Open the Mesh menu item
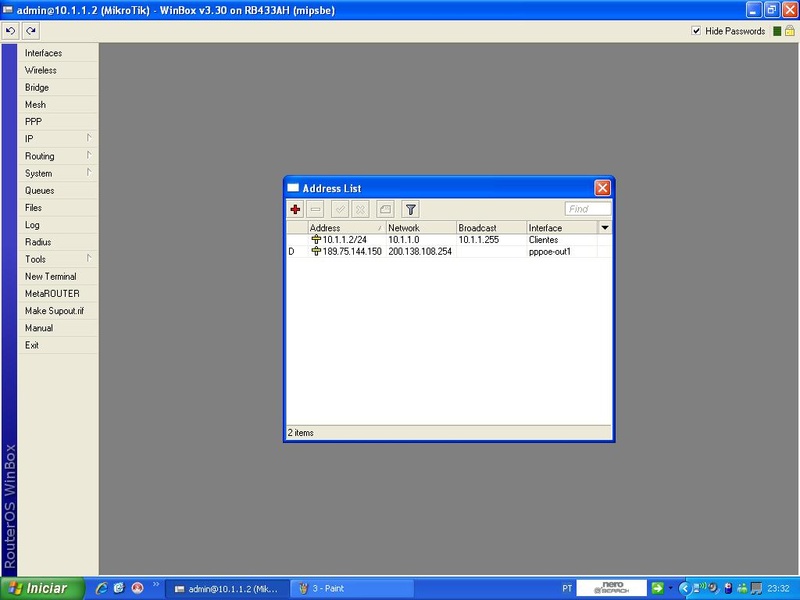This screenshot has height=600, width=800. click(58, 104)
